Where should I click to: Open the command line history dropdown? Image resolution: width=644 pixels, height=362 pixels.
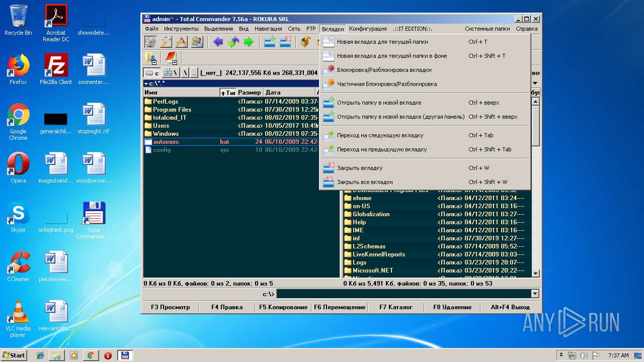(535, 294)
